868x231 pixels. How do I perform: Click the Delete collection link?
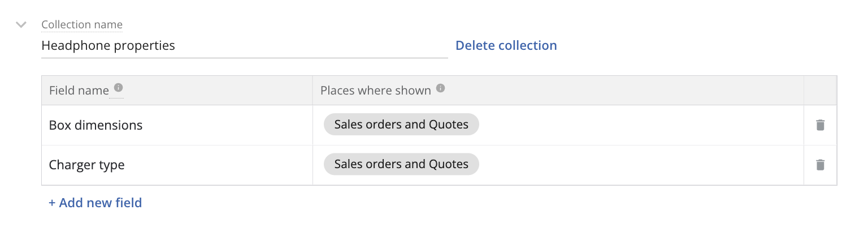pos(506,45)
